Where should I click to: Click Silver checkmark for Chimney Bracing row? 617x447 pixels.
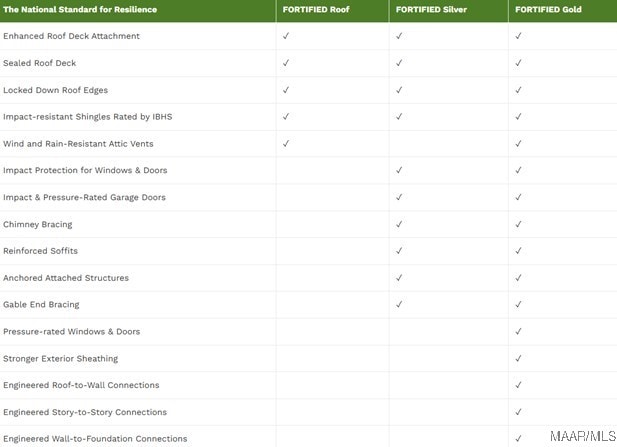(399, 224)
